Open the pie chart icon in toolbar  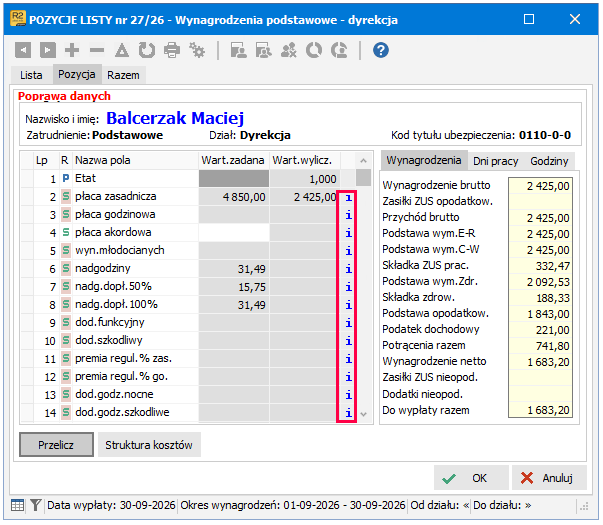coord(314,50)
